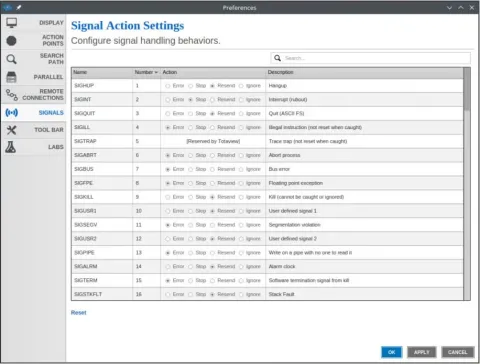Select the Signals tab
480x364 pixels.
pos(33,113)
